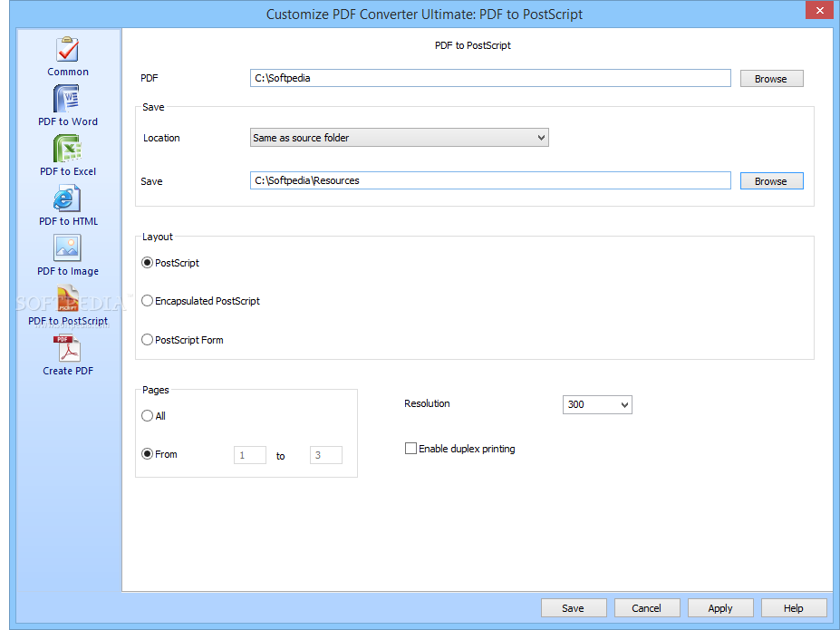Click the PDF path field C:\Softpedia
Screen dimensions: 840x630
click(490, 78)
